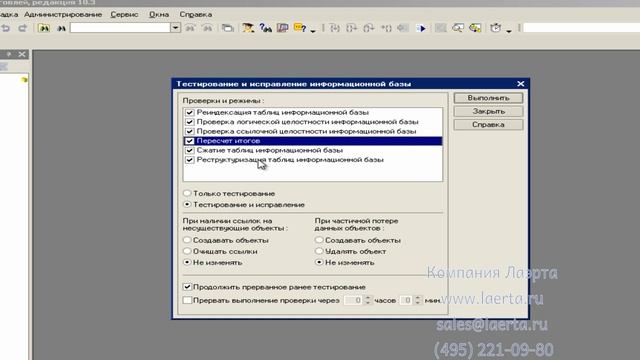
Task: Click the undo arrow in the toolbar
Action: [x=5, y=28]
